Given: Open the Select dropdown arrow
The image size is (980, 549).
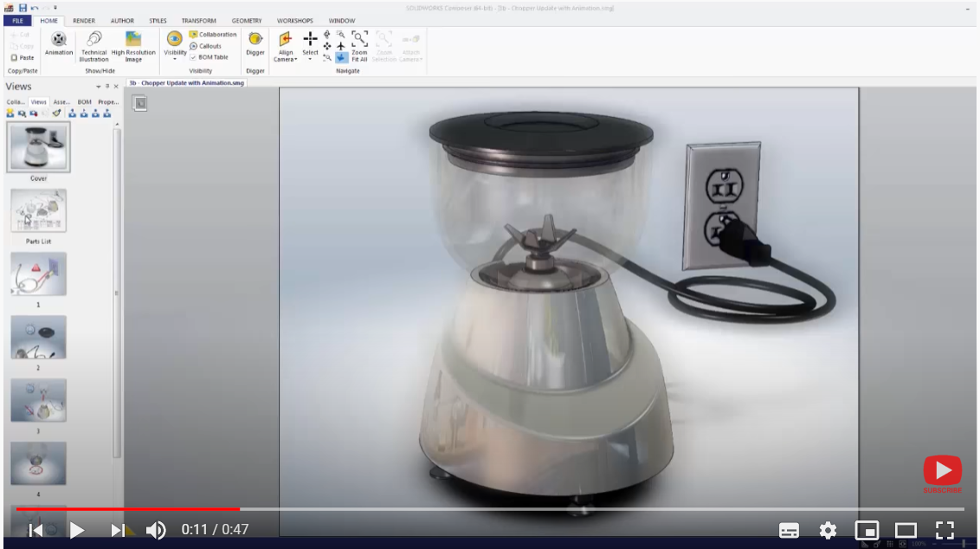Looking at the screenshot, I should pyautogui.click(x=310, y=59).
